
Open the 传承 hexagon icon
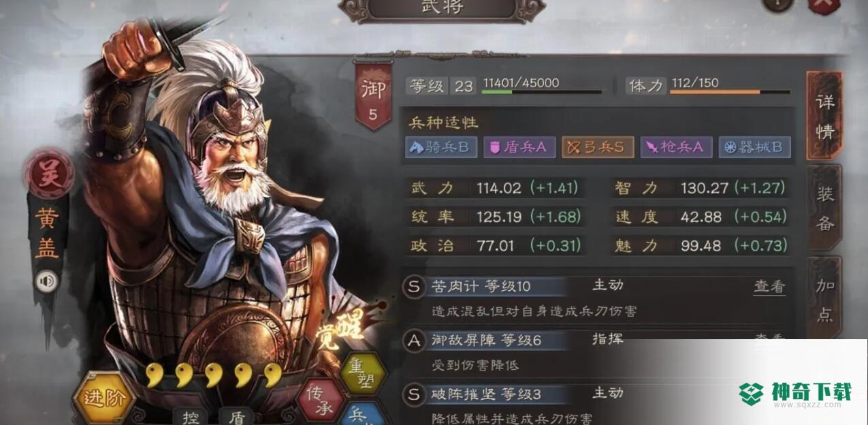[321, 400]
